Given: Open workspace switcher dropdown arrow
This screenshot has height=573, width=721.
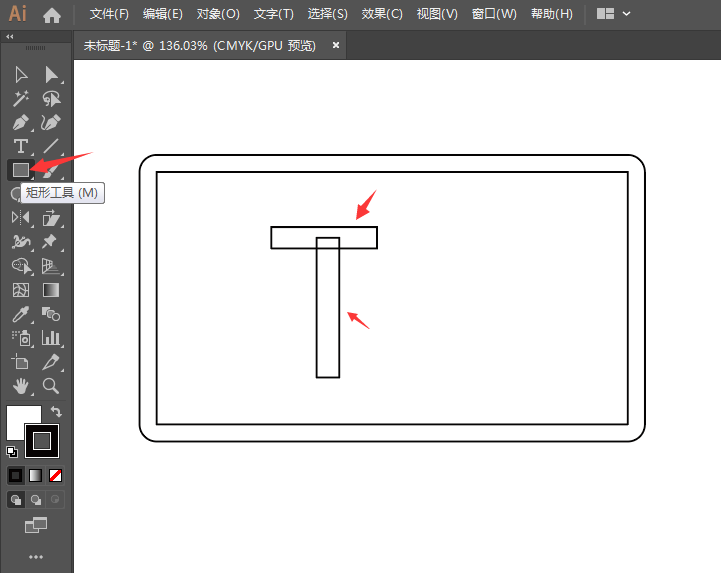Looking at the screenshot, I should click(x=626, y=14).
